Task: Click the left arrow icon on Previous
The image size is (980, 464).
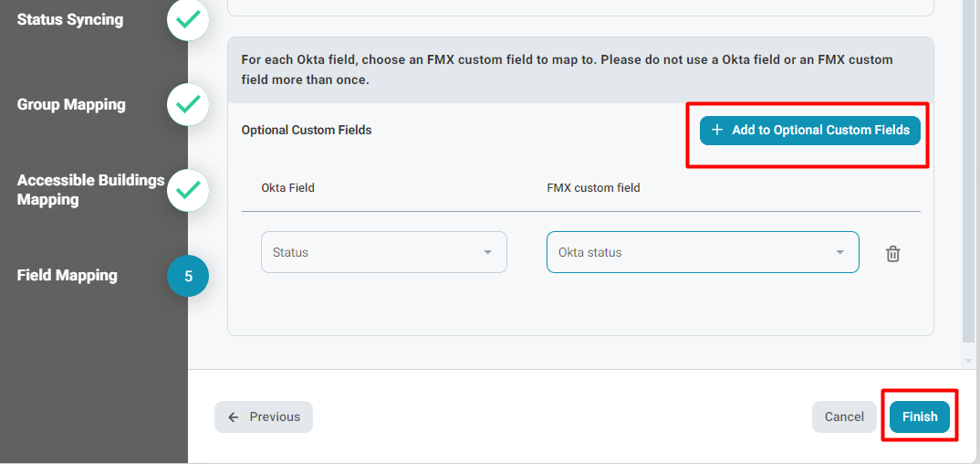Action: (233, 417)
